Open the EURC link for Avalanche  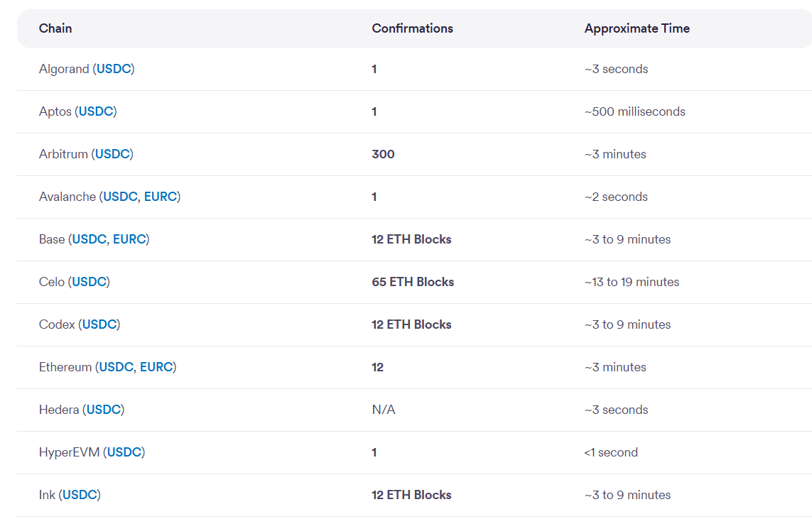tap(160, 197)
